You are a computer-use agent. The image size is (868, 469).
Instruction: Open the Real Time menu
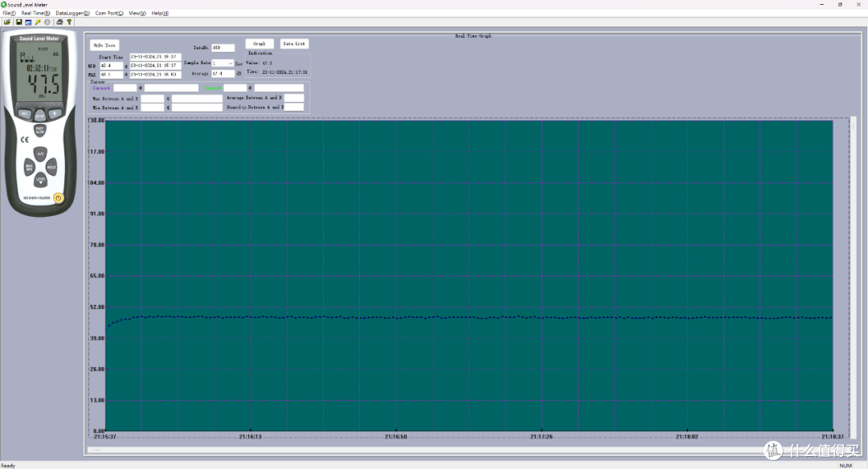coord(35,13)
